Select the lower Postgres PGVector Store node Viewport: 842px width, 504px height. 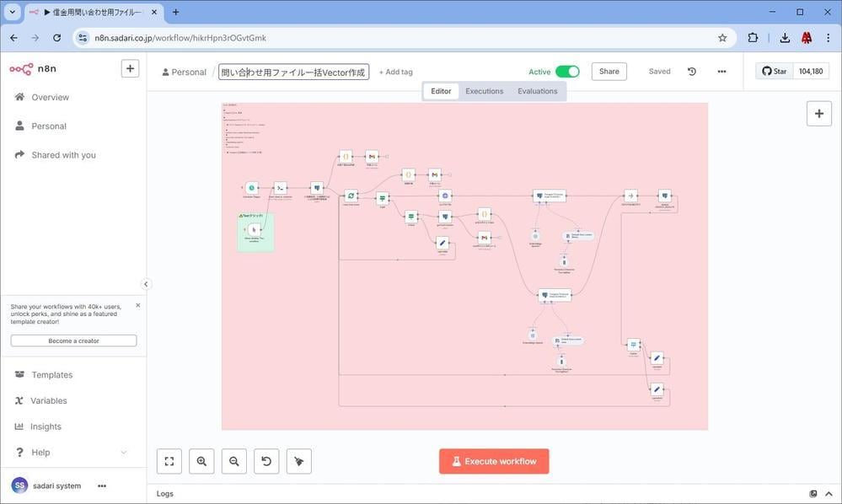pos(555,295)
